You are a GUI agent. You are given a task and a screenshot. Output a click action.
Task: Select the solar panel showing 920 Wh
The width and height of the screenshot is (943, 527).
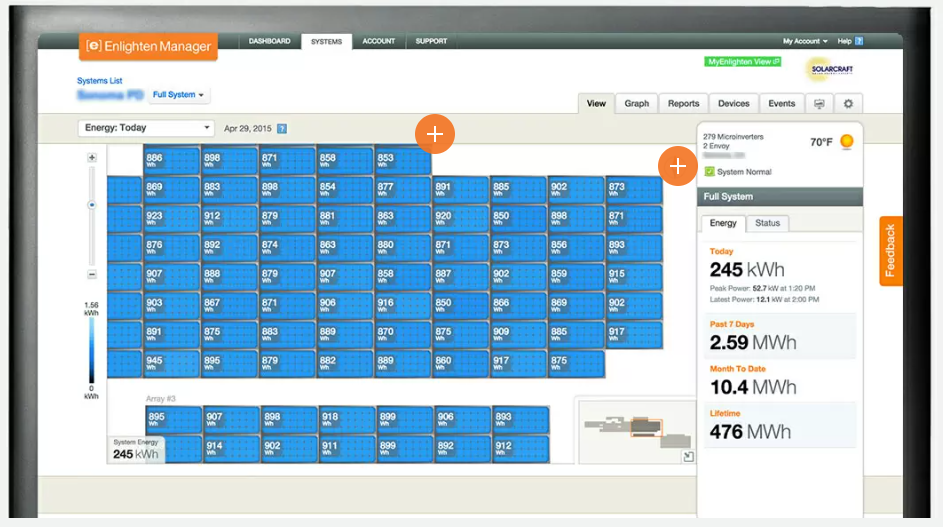coord(461,218)
